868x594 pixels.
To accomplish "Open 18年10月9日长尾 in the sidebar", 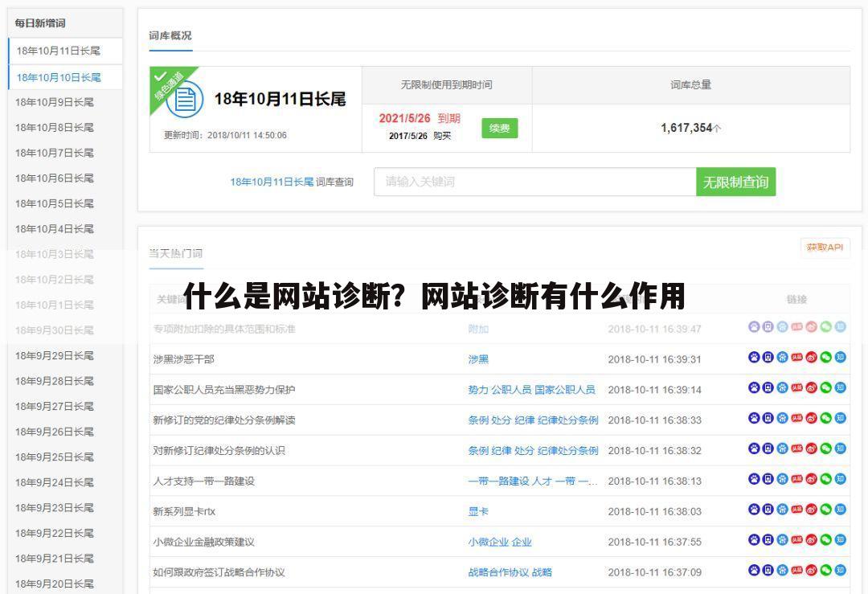I will coord(55,102).
